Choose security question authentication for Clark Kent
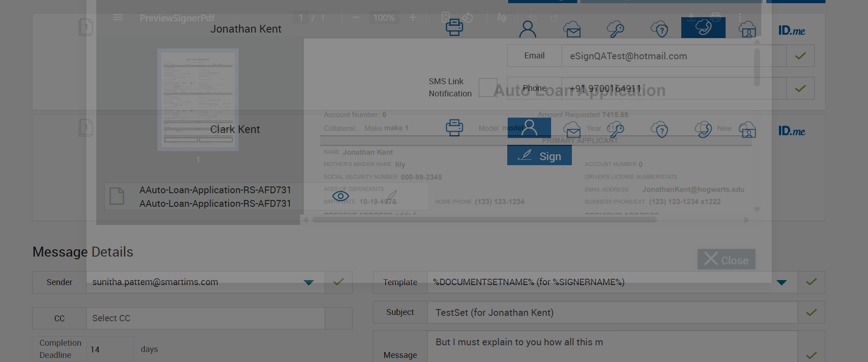 pyautogui.click(x=660, y=130)
